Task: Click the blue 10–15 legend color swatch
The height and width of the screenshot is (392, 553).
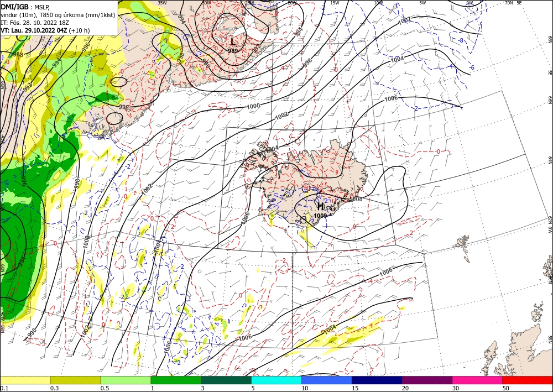Action: pyautogui.click(x=327, y=380)
